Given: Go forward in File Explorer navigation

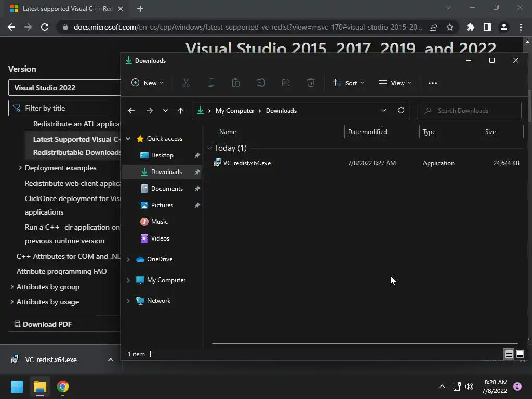Looking at the screenshot, I should pos(149,111).
